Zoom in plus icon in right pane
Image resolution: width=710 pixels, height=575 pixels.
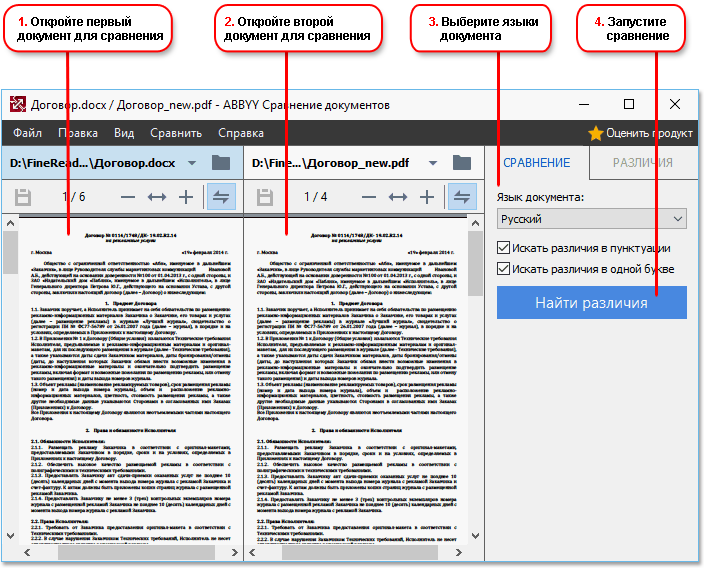point(427,197)
